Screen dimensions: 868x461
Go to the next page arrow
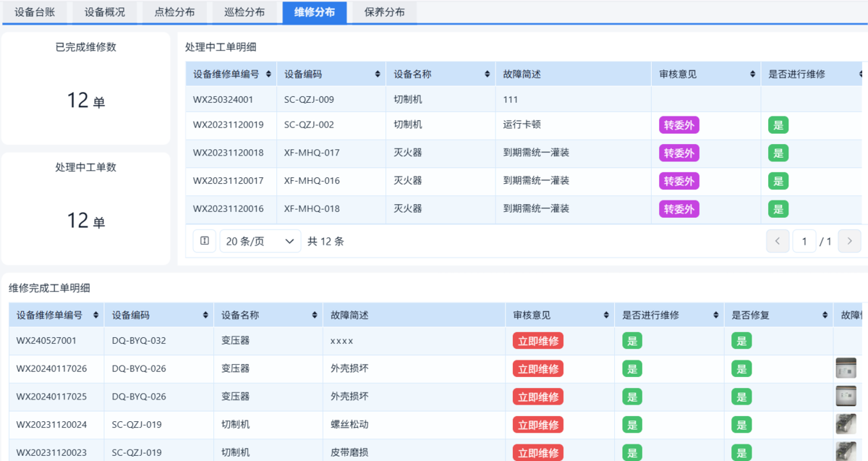point(850,240)
